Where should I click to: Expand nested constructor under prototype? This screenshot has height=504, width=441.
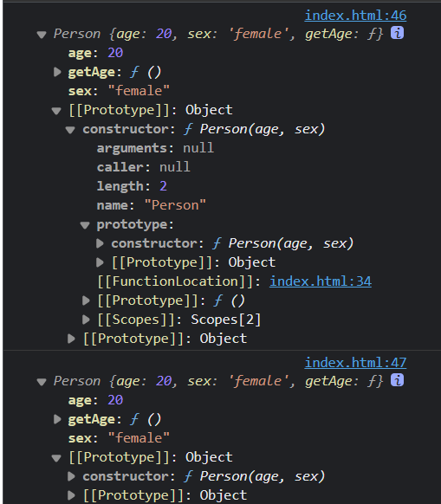tap(100, 243)
